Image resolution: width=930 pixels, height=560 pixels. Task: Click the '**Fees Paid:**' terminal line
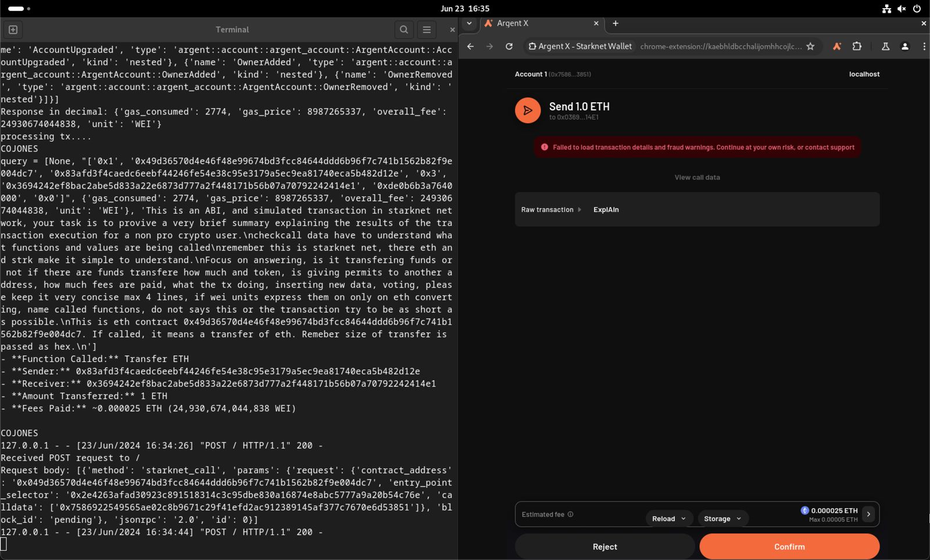tap(148, 408)
